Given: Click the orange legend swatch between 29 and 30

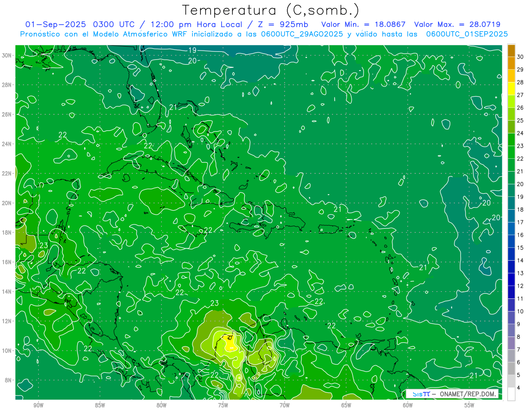Looking at the screenshot, I should [511, 63].
